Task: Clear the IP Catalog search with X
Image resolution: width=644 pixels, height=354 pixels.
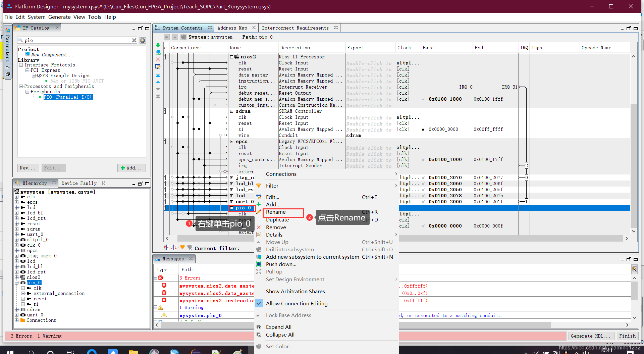Action: coord(134,40)
